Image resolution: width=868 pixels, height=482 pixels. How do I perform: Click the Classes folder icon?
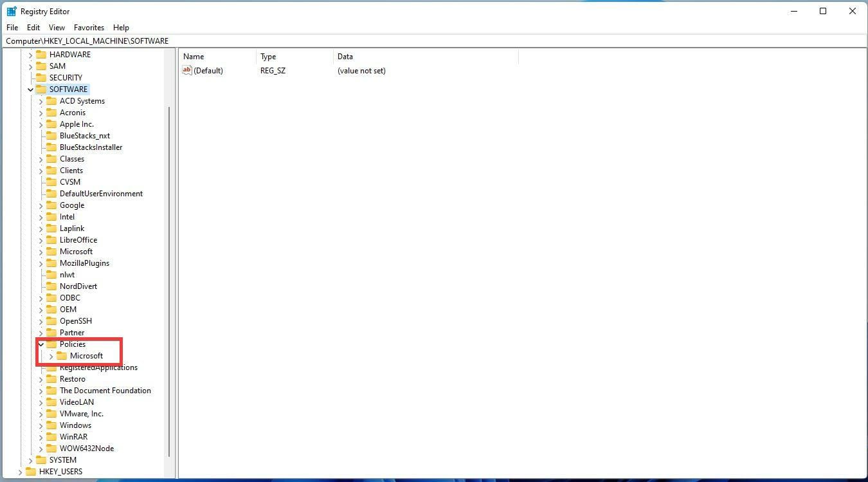click(51, 159)
